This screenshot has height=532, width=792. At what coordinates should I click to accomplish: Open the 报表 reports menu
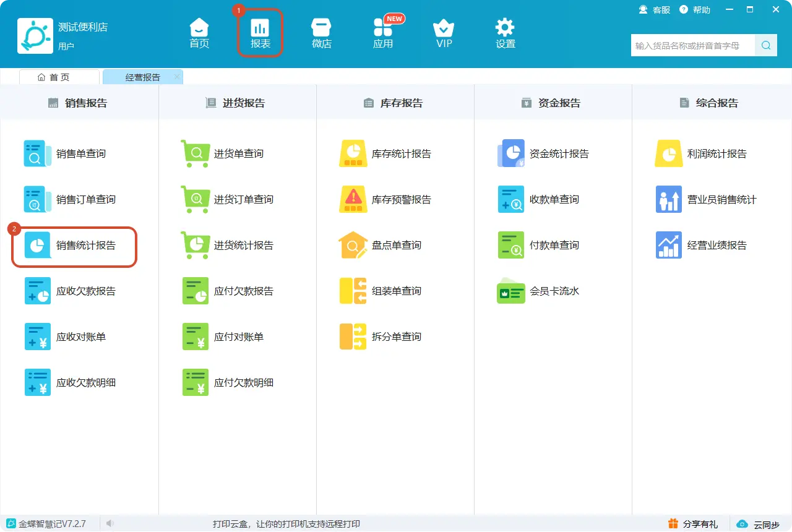point(260,33)
